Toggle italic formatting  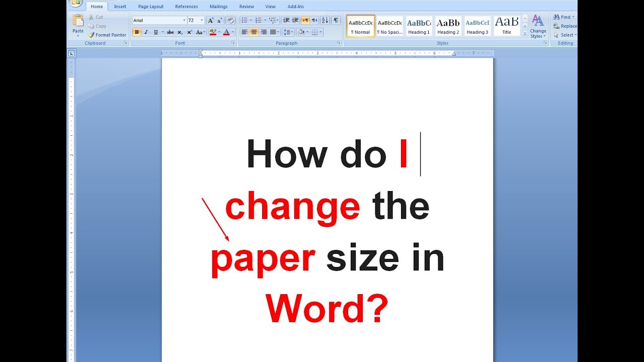pos(146,32)
